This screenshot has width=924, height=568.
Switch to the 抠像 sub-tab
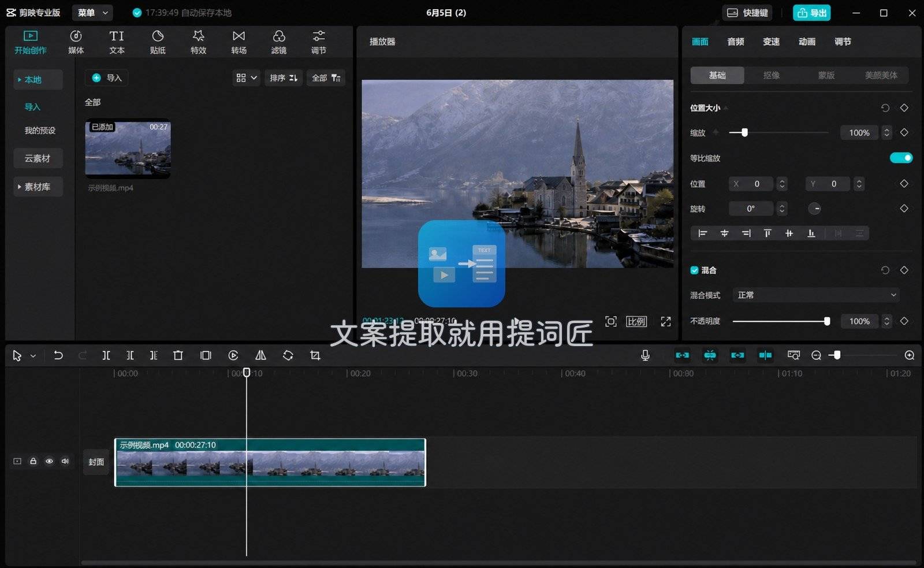(x=772, y=75)
